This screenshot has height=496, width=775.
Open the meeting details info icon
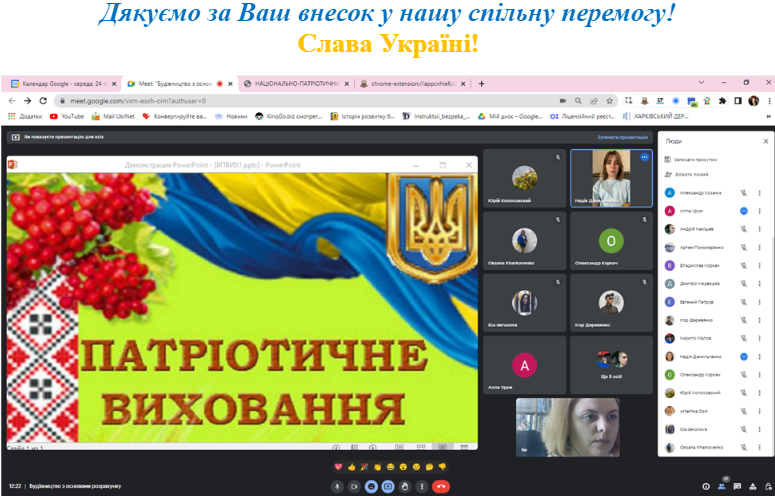pyautogui.click(x=706, y=486)
